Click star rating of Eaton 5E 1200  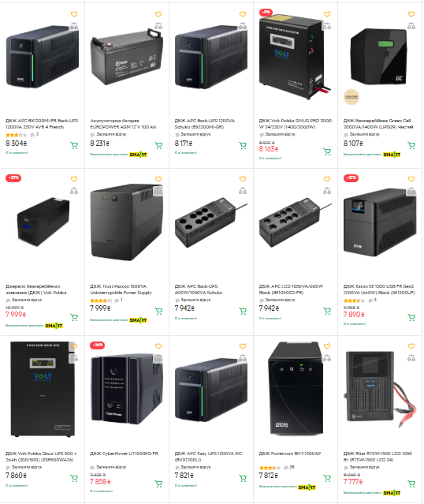[354, 301]
